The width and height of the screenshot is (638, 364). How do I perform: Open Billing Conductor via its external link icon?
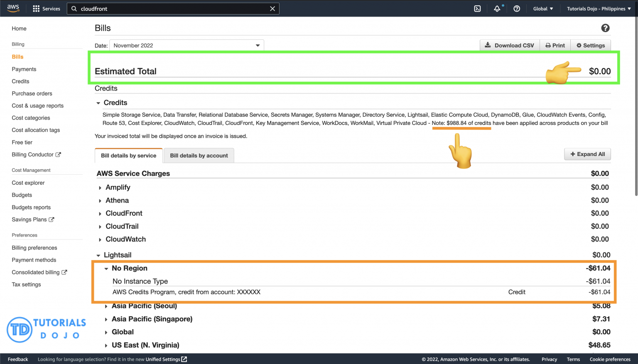point(58,154)
